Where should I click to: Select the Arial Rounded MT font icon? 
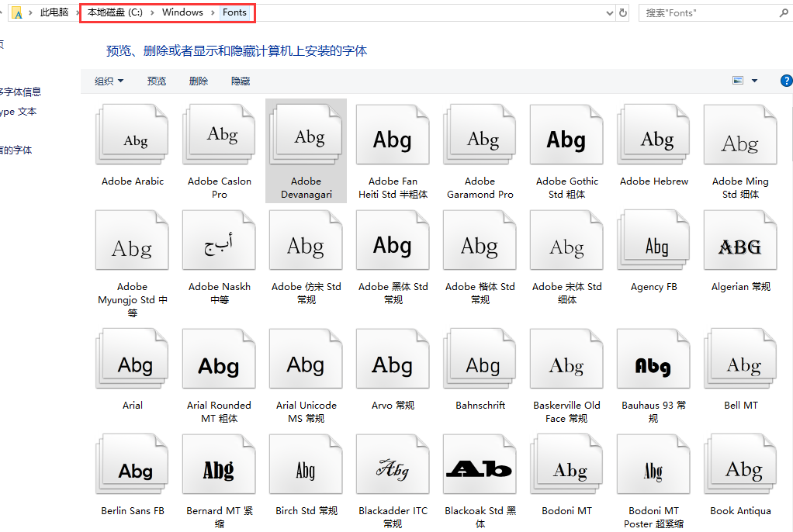219,358
